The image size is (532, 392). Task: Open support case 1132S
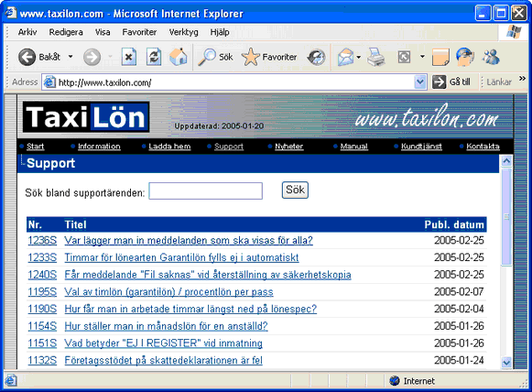[42, 360]
